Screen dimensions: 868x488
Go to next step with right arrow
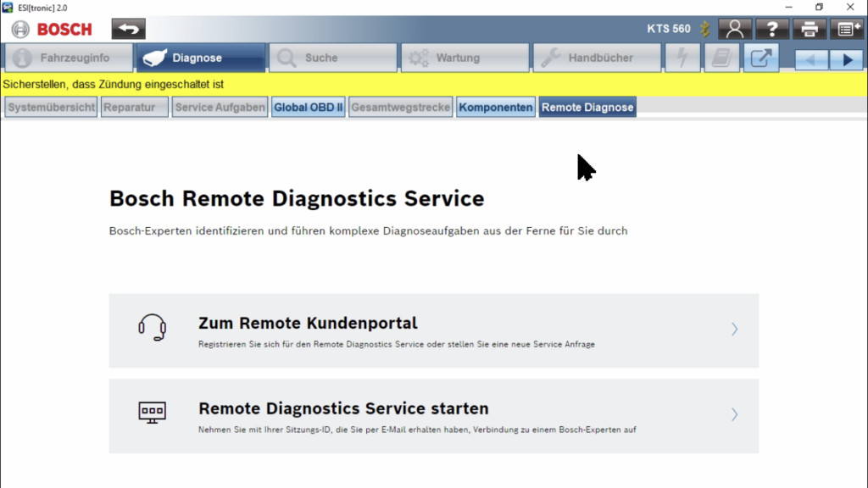847,60
